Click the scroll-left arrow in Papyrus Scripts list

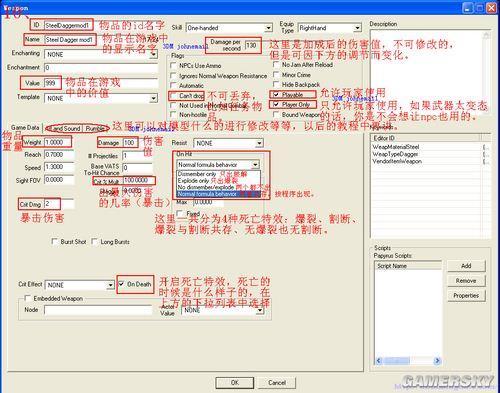(379, 361)
